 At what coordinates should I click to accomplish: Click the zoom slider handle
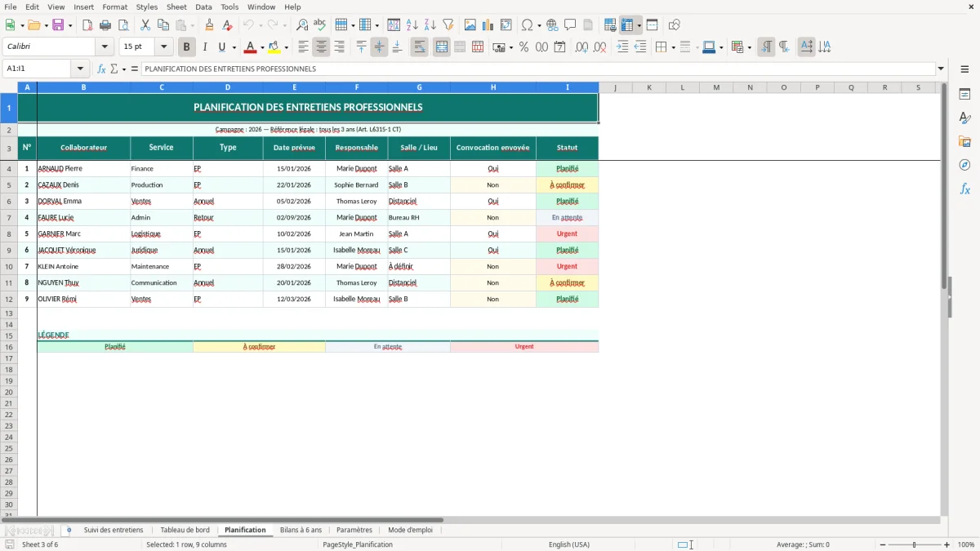915,544
